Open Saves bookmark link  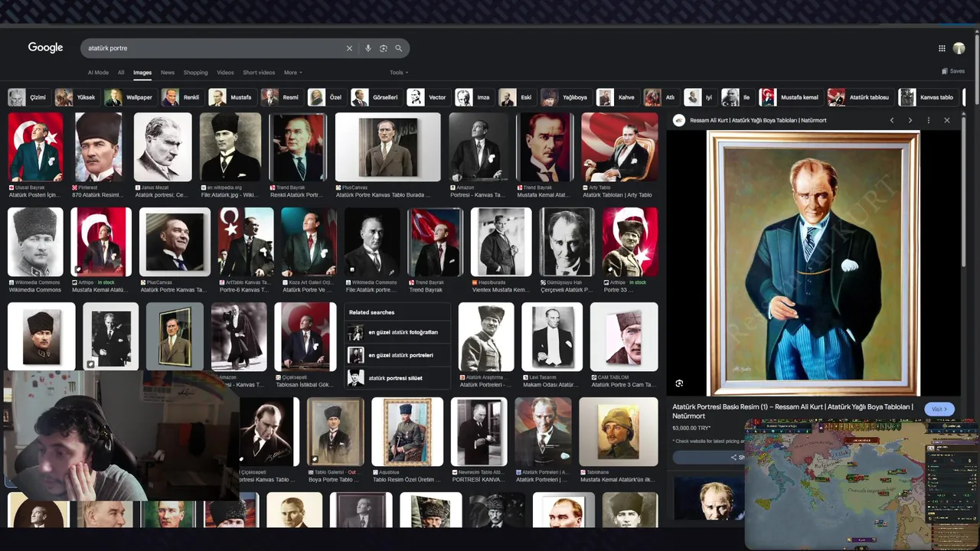point(953,71)
